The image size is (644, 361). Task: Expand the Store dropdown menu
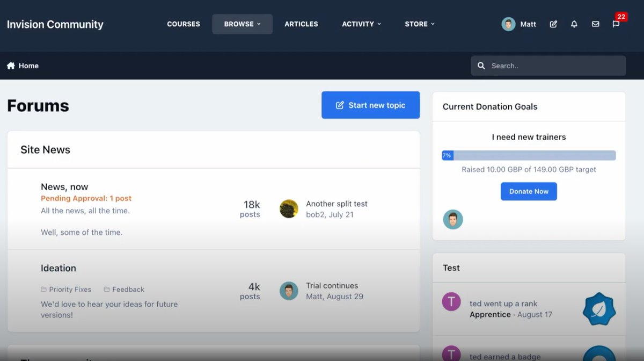click(420, 24)
